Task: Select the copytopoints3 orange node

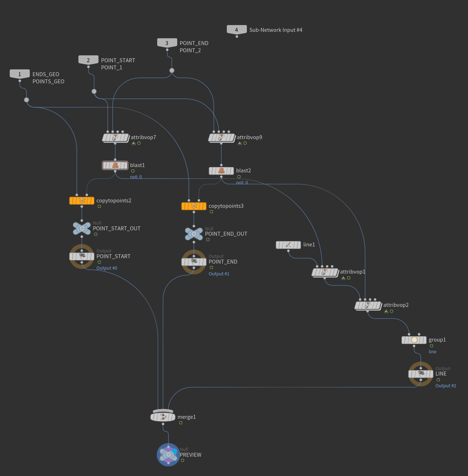Action: pyautogui.click(x=194, y=206)
